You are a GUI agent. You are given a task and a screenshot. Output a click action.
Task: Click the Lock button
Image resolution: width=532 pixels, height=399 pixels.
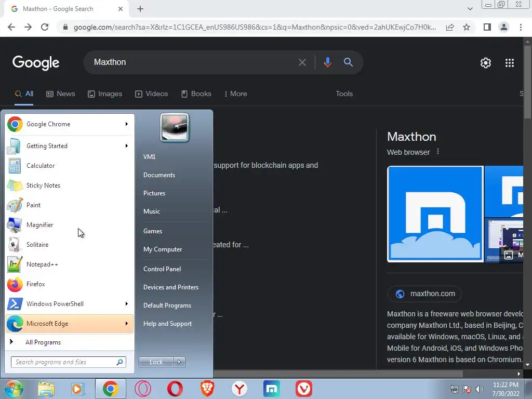coord(156,362)
